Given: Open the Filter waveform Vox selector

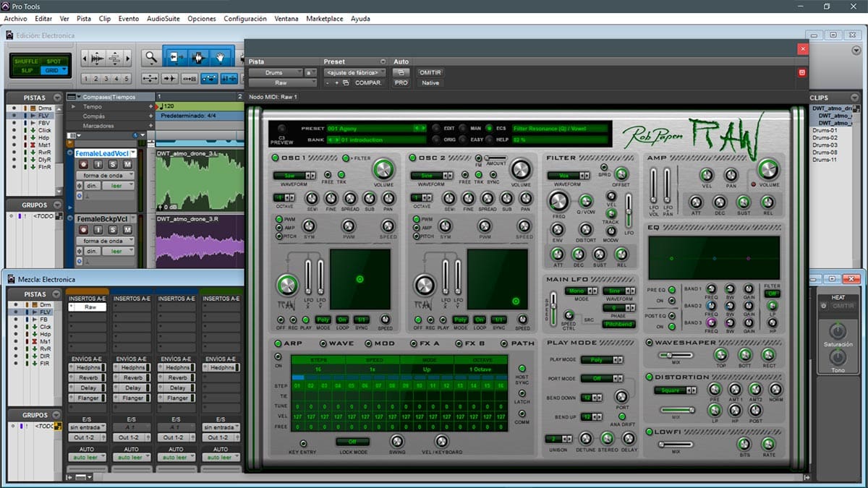Looking at the screenshot, I should click(569, 175).
